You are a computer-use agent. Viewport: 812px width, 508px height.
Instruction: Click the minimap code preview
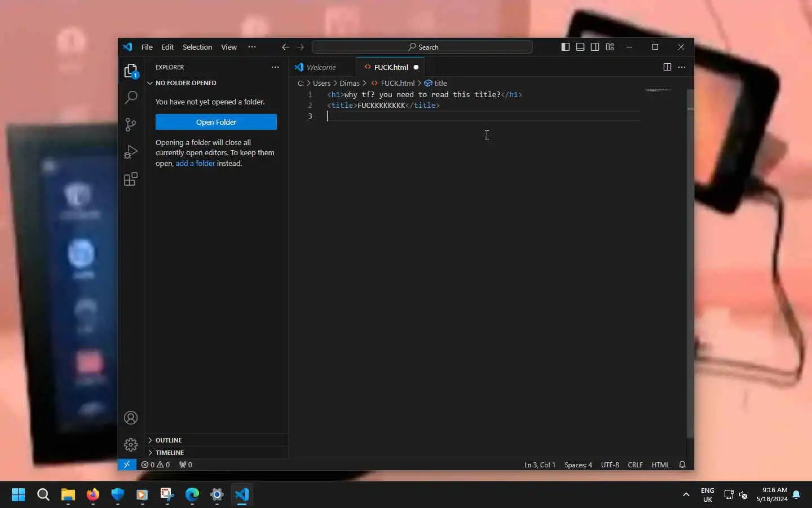(x=658, y=90)
